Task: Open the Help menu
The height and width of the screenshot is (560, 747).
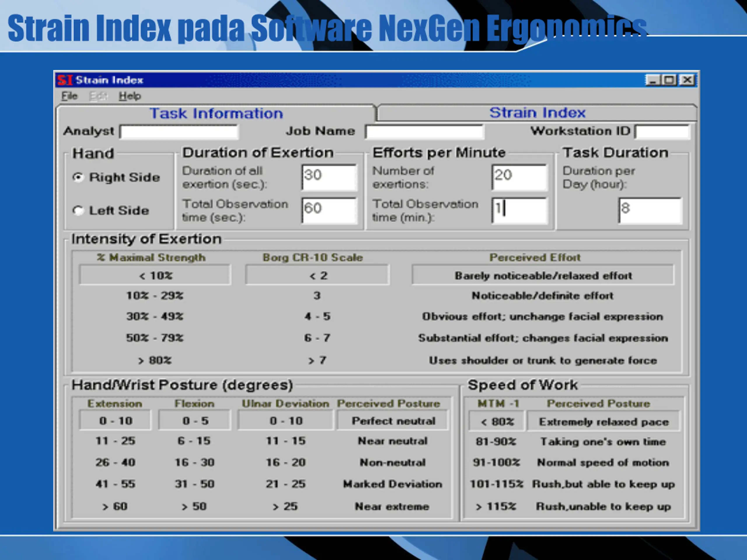Action: click(130, 96)
